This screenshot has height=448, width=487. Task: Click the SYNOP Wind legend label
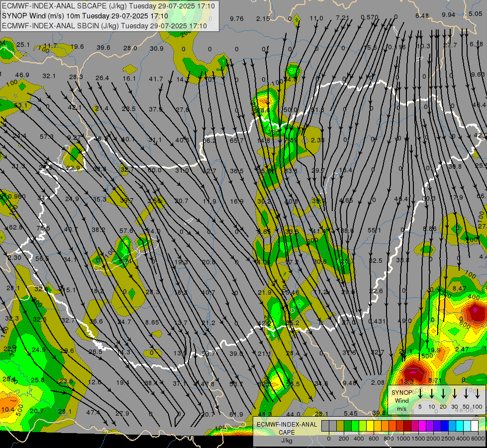402,397
